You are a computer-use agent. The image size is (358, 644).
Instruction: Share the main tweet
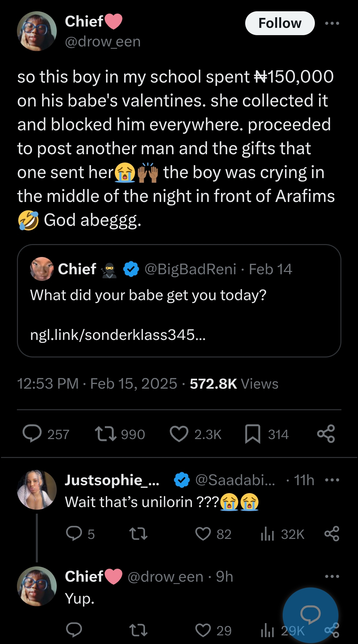pyautogui.click(x=326, y=434)
